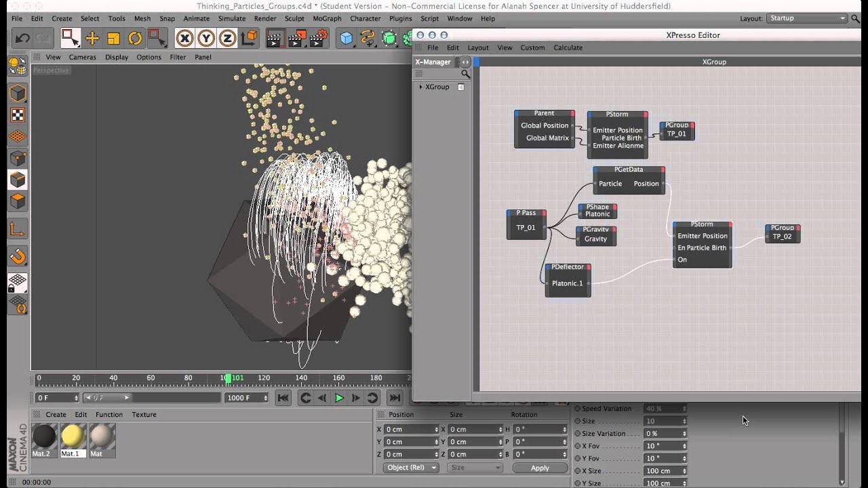868x488 pixels.
Task: Click the green subdivision generator icon
Action: pyautogui.click(x=389, y=39)
